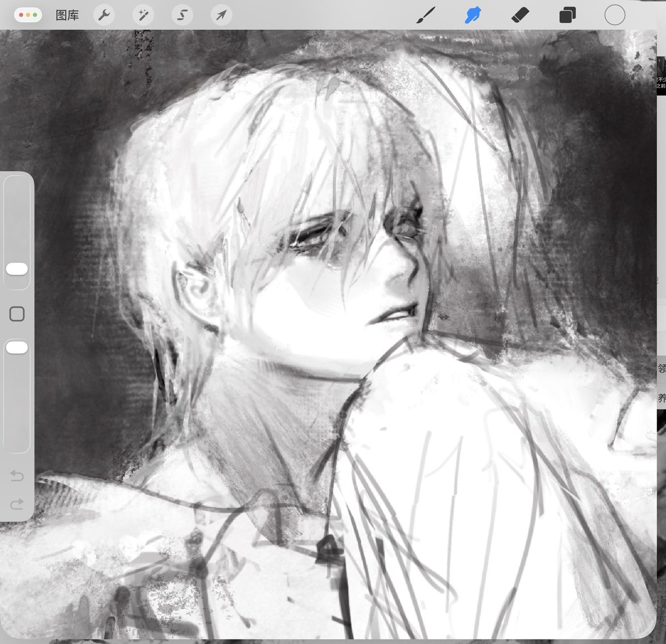Screen dimensions: 666x644
Task: Select the Eraser tool
Action: [x=520, y=15]
